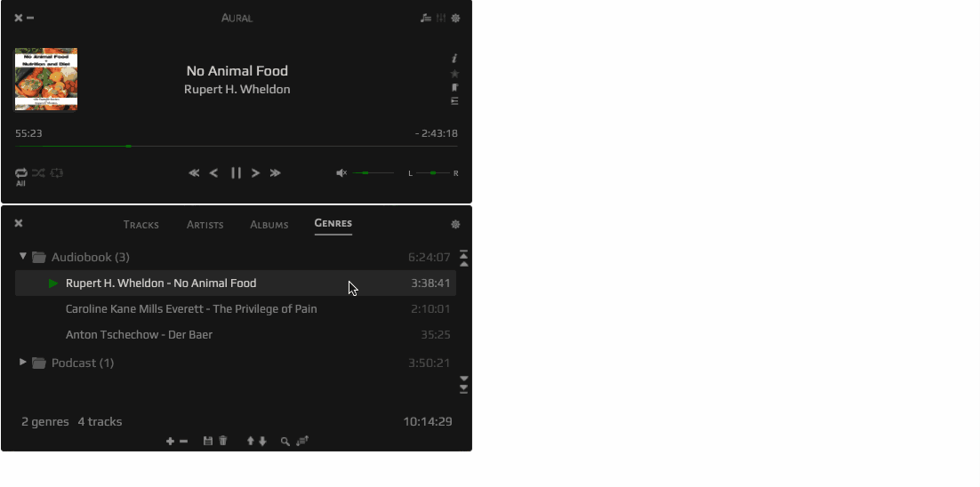The height and width of the screenshot is (487, 980).
Task: Open playlist search with magnifier icon
Action: (x=285, y=442)
